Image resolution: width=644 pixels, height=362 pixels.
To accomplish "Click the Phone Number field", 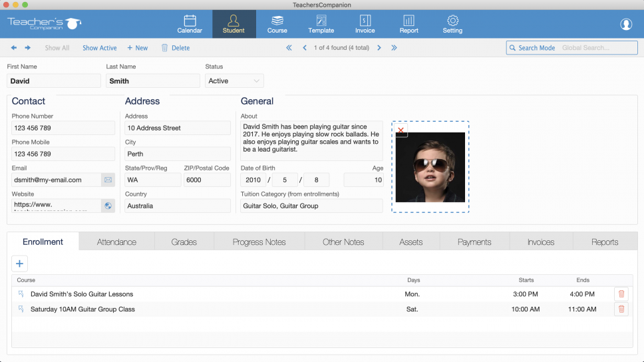I will (x=63, y=128).
